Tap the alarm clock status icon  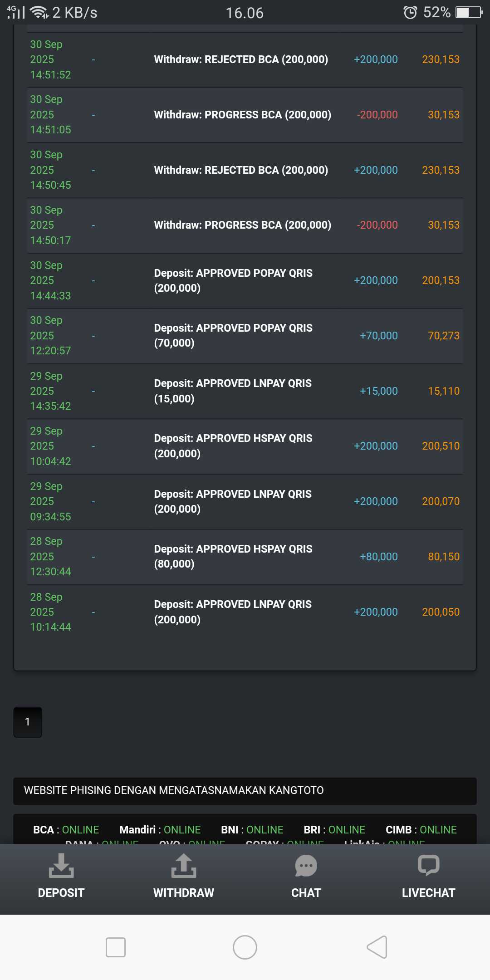click(410, 12)
